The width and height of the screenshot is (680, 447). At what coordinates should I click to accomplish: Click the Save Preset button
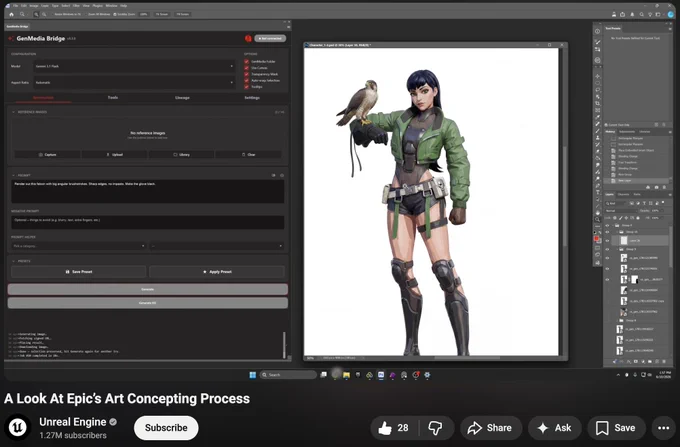pos(78,272)
